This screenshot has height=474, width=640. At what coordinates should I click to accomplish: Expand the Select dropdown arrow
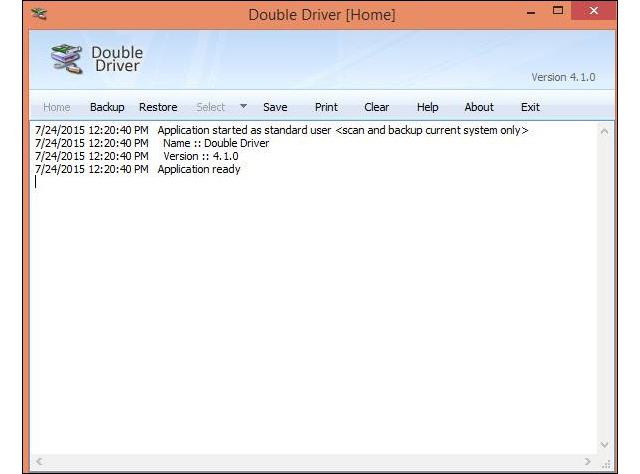pos(243,106)
